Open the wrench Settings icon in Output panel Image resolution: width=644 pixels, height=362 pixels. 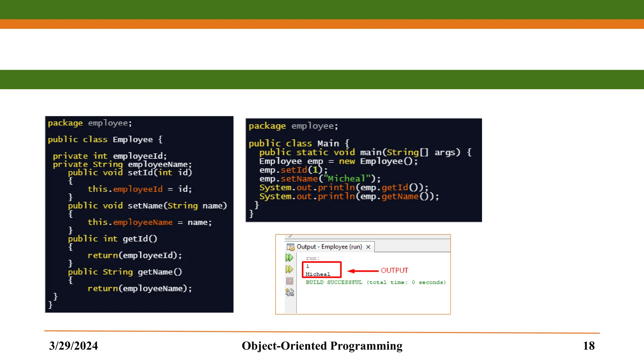click(290, 293)
